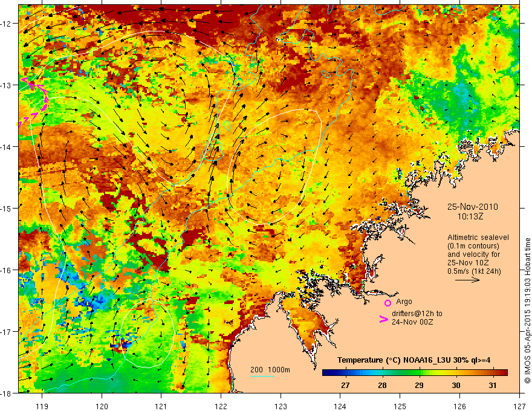
Task: Click longitude label 121 on bottom axis
Action: (x=161, y=406)
